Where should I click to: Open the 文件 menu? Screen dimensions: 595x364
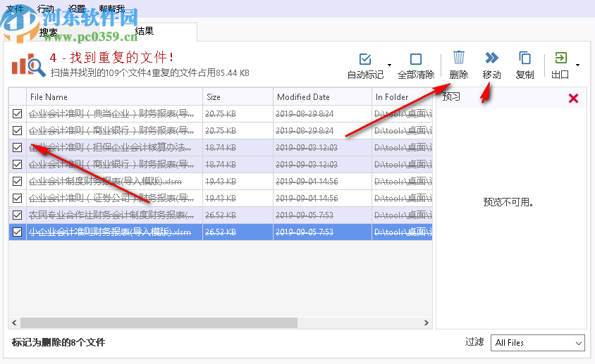16,8
